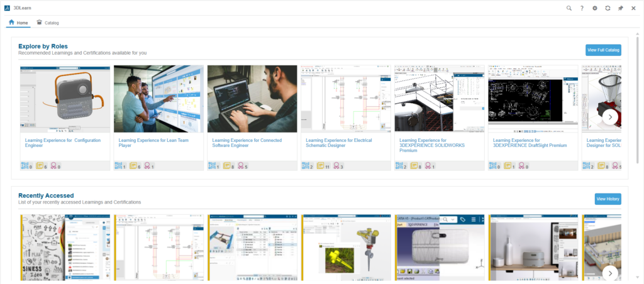Click learning path icon on Configuration Engineer card

tap(24, 166)
